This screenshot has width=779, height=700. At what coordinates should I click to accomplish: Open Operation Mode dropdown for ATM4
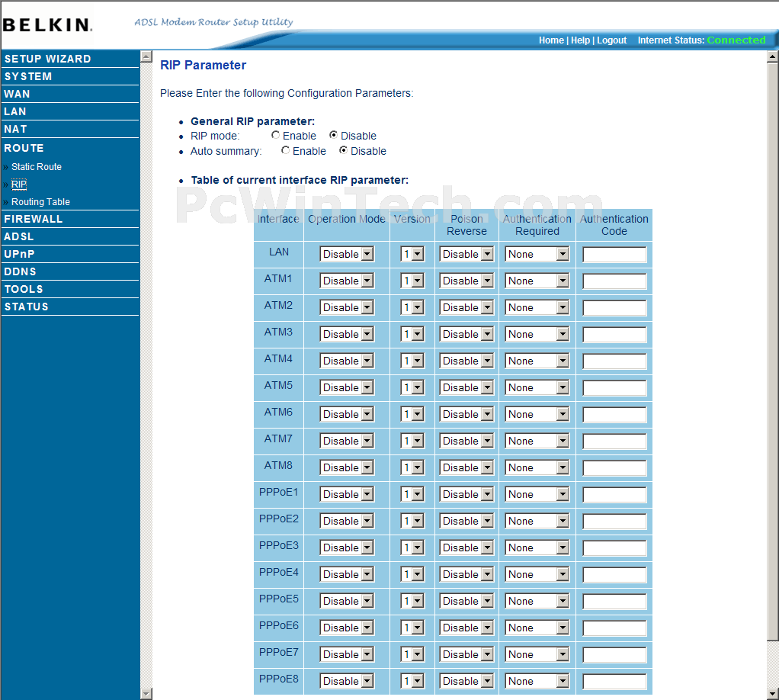click(347, 361)
